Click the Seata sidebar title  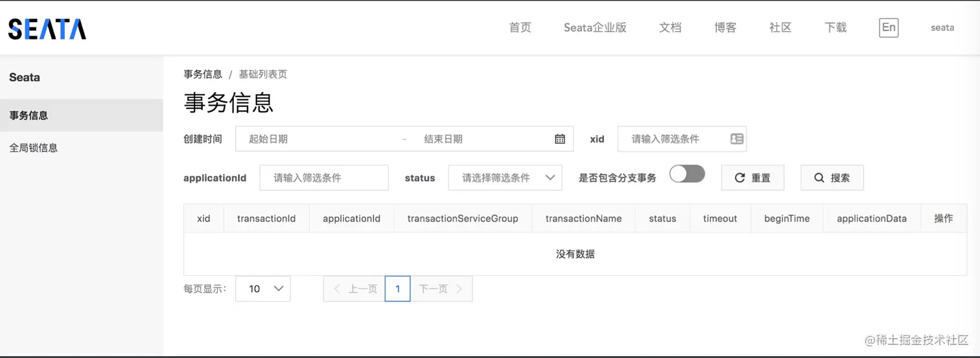[x=25, y=77]
